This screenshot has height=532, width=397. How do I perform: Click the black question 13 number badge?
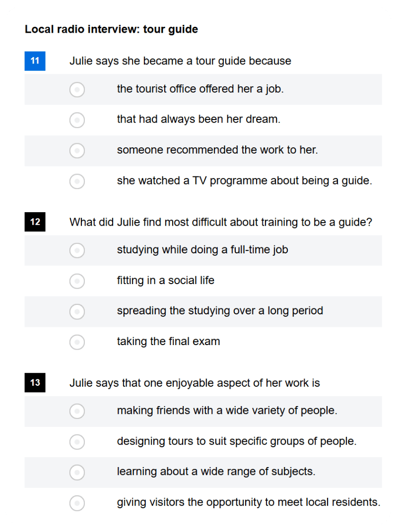tap(34, 383)
